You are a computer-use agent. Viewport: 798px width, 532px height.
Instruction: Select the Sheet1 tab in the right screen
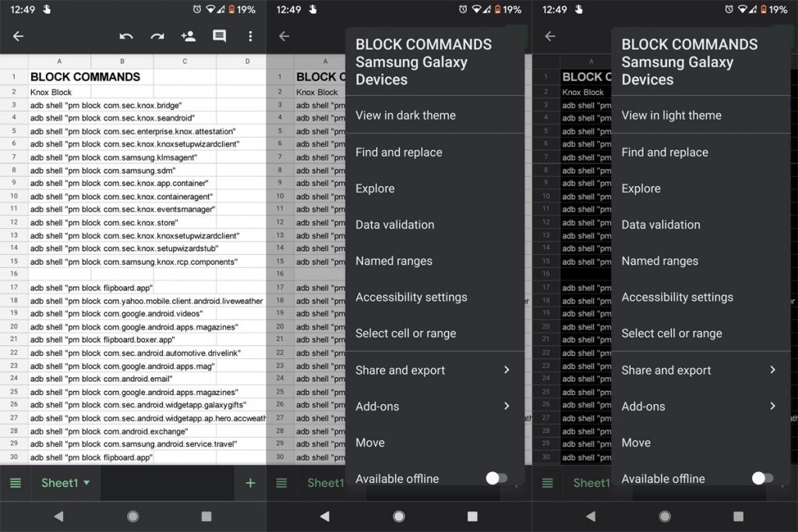click(591, 483)
